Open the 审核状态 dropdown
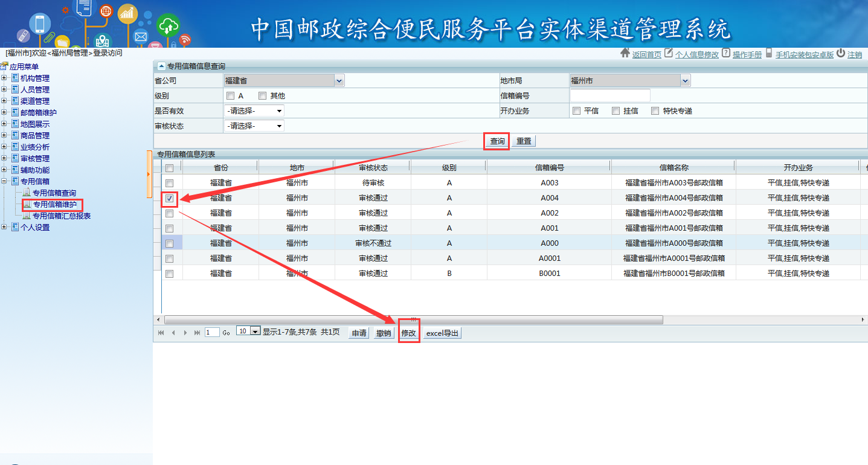 pos(254,126)
